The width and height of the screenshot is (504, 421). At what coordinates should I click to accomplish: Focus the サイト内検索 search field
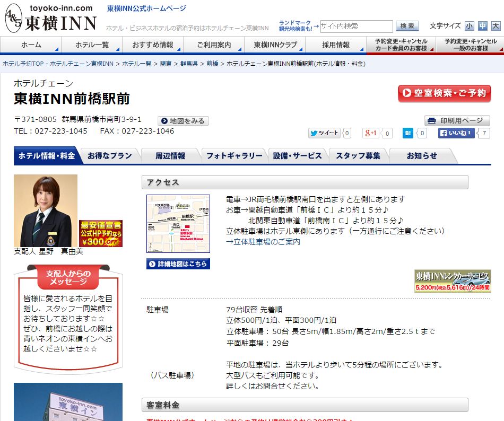357,26
